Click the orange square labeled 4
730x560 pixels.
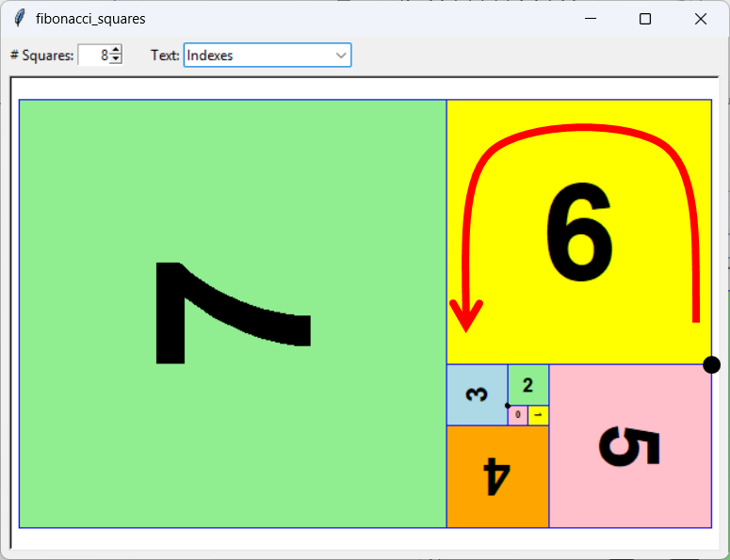[x=497, y=477]
